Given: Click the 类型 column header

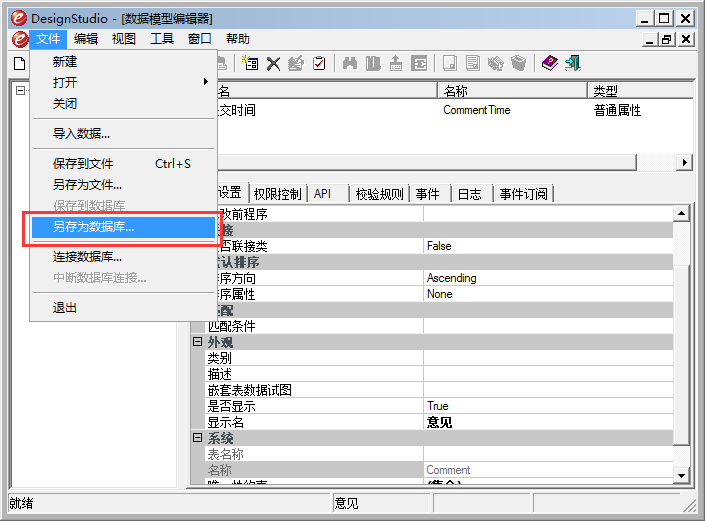Looking at the screenshot, I should coord(640,91).
